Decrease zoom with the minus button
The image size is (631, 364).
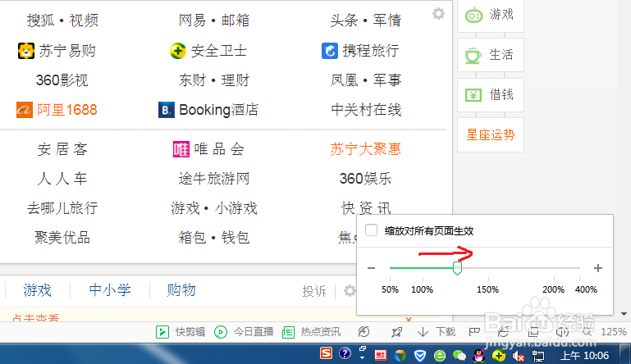(x=371, y=268)
